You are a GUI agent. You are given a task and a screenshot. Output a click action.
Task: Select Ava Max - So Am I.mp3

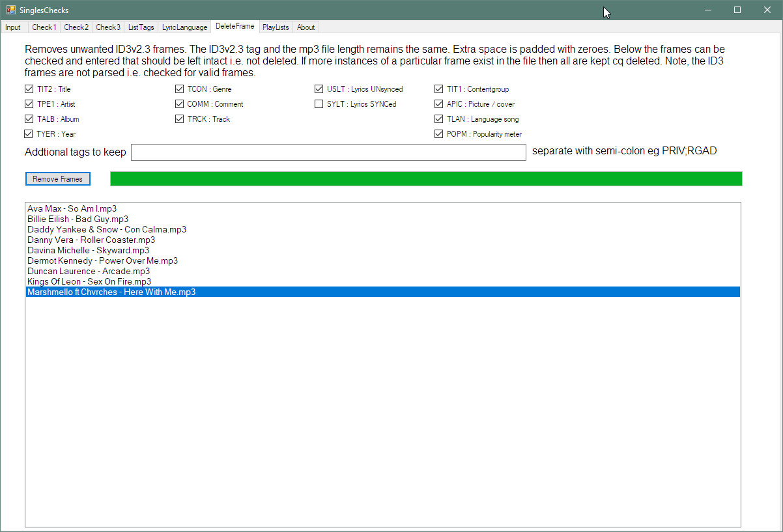click(x=72, y=208)
